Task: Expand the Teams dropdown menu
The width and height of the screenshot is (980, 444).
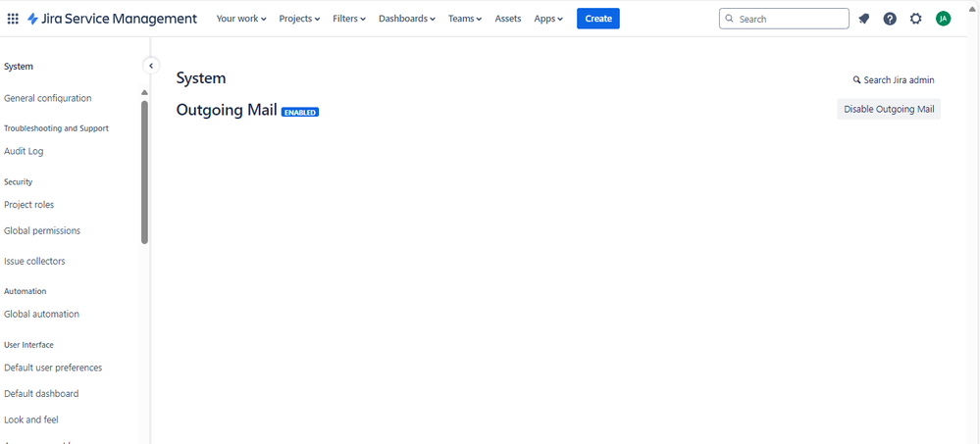Action: click(x=465, y=19)
